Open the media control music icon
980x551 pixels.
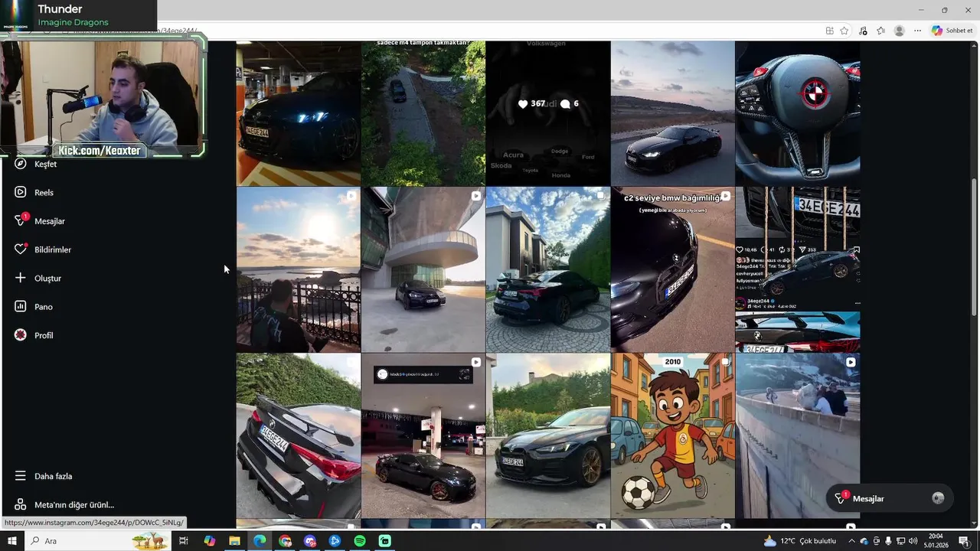coord(863,31)
